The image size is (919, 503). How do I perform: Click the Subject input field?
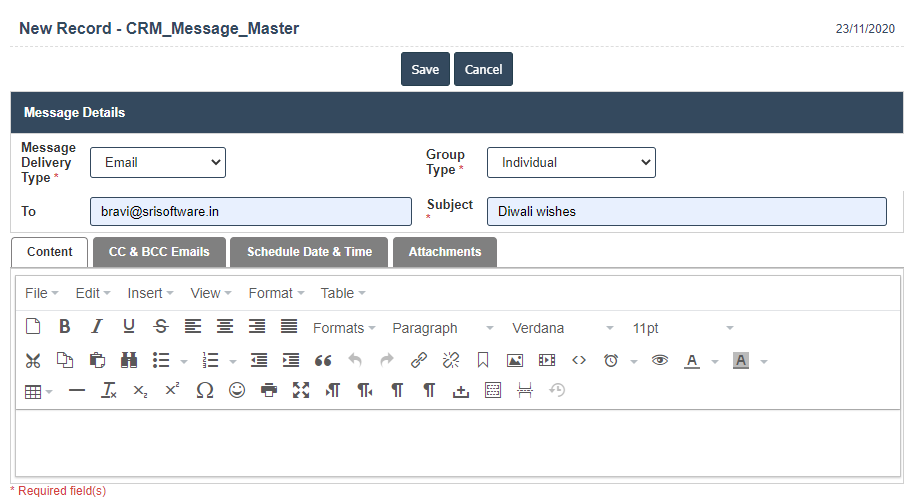686,211
